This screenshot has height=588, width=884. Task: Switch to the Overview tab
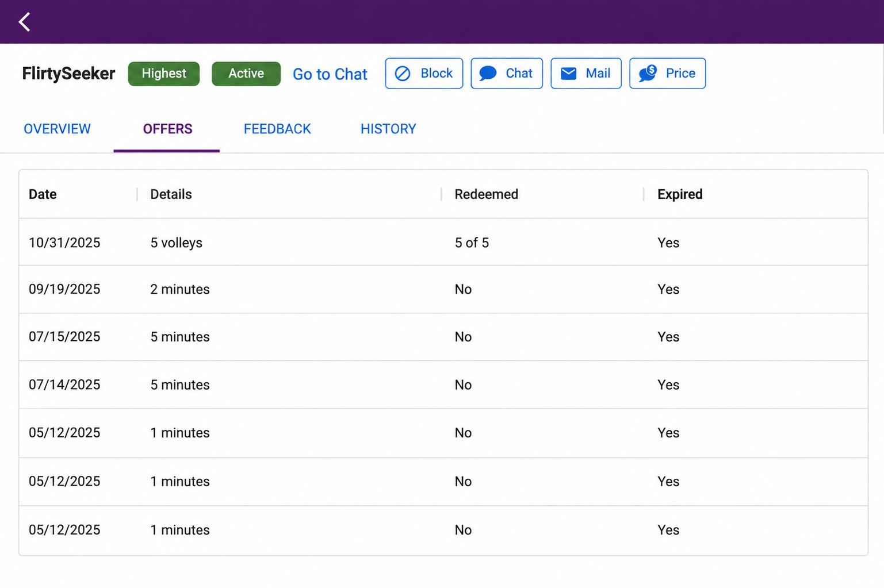coord(57,129)
